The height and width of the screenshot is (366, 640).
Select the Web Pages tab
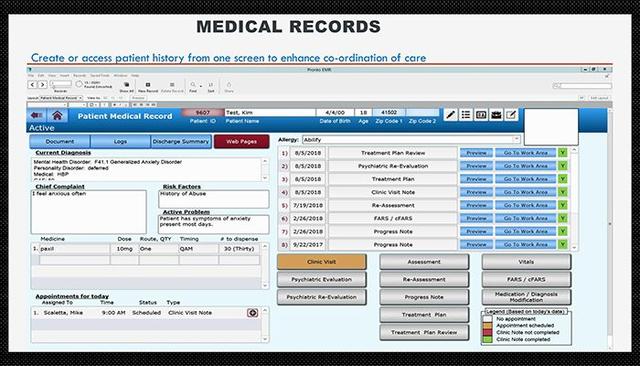(x=241, y=142)
